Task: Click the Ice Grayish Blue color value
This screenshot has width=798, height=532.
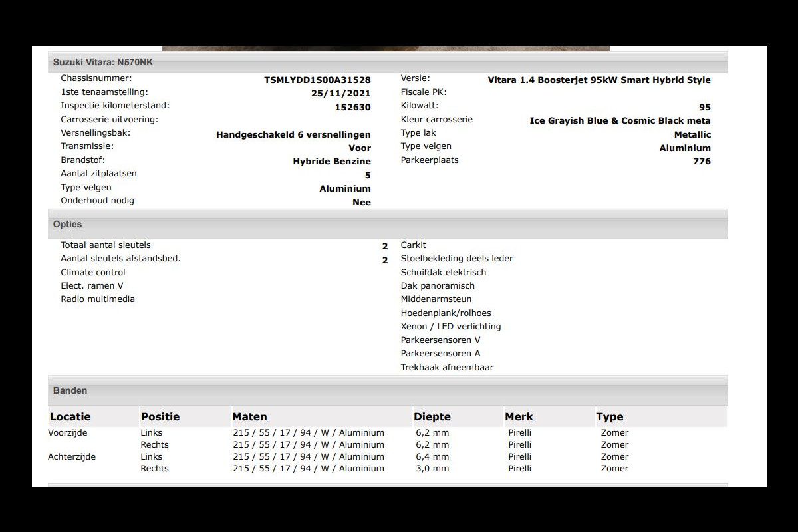Action: tap(620, 121)
